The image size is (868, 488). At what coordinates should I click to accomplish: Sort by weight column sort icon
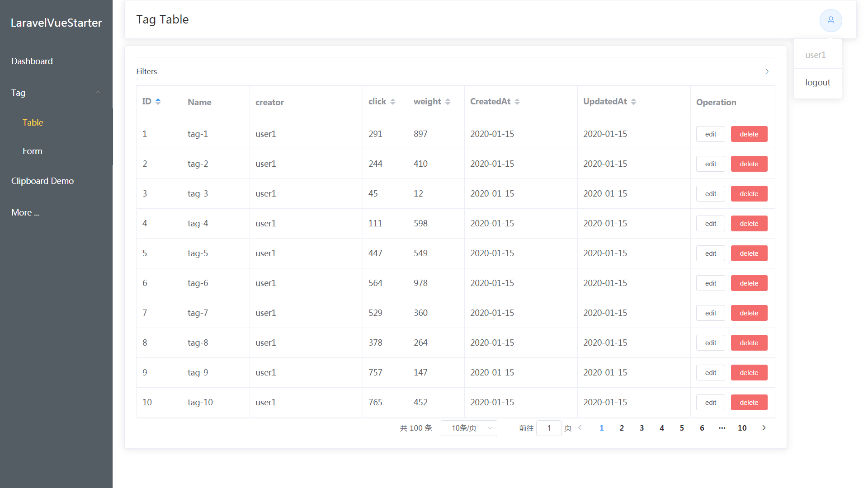pos(448,102)
